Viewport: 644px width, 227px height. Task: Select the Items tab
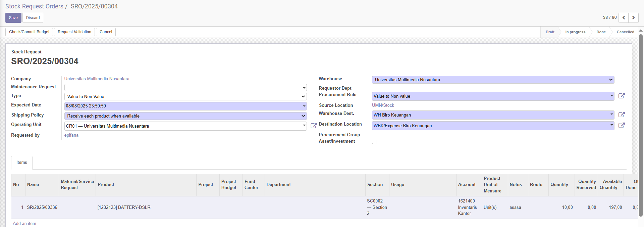point(22,163)
